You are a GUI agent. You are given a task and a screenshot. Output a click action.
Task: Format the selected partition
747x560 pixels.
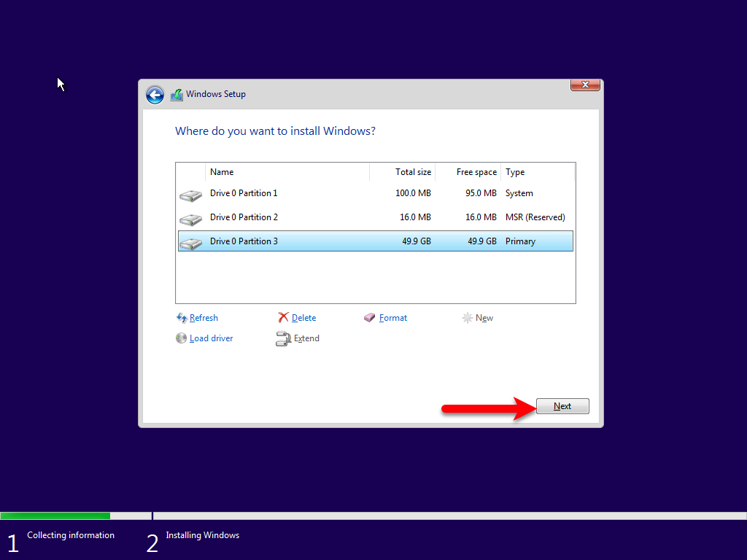point(393,318)
